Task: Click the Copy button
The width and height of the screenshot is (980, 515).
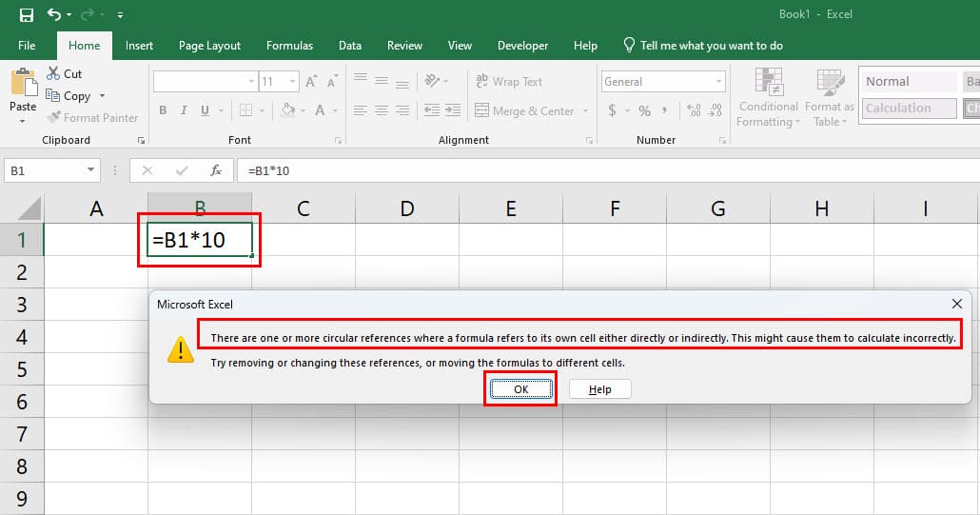Action: click(x=69, y=95)
